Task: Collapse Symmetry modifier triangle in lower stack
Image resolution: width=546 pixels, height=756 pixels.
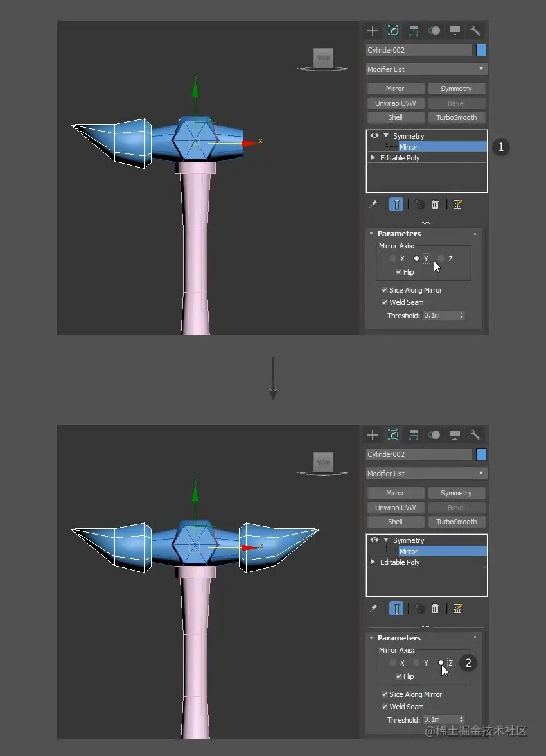Action: [x=385, y=540]
